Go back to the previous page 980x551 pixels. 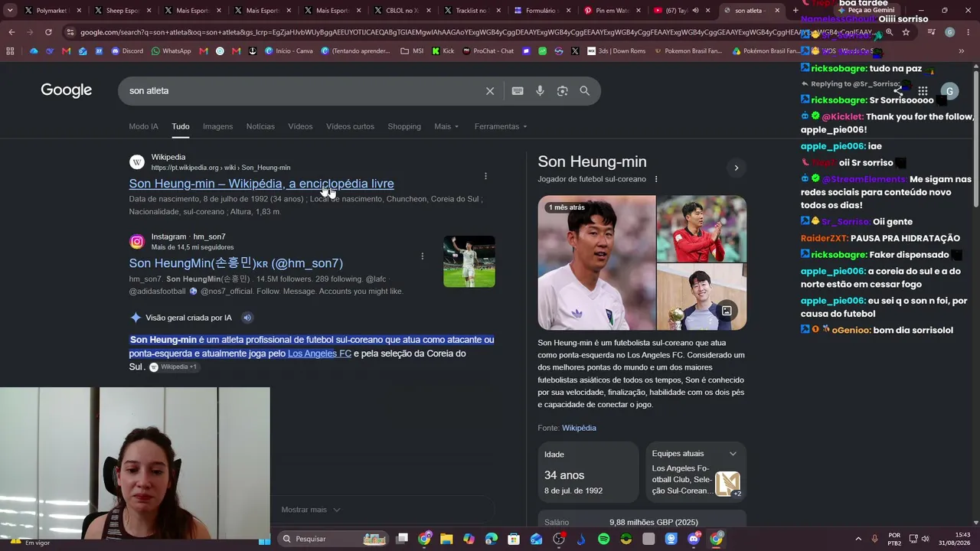11,32
